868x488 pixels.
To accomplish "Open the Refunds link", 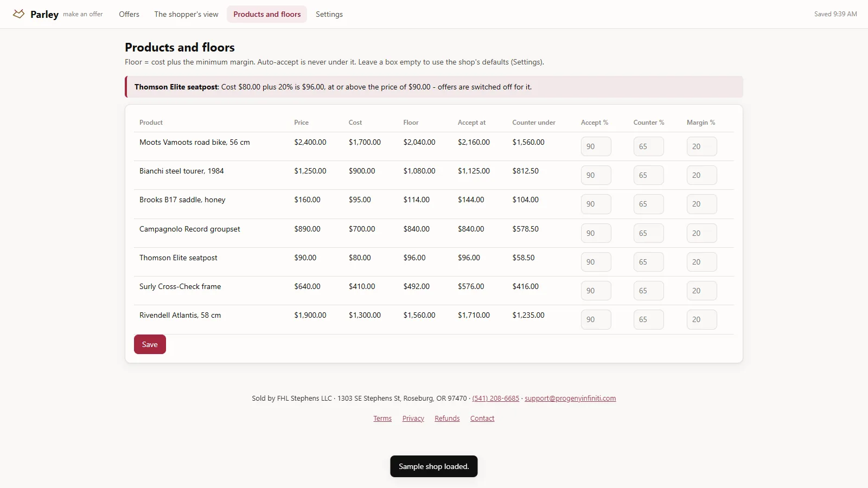I will point(447,419).
